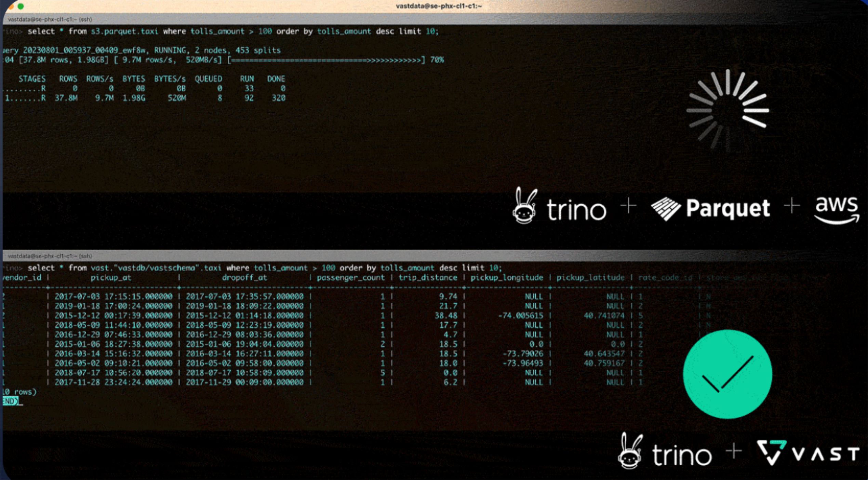Click the VAST logo
This screenshot has width=868, height=480.
pos(808,453)
